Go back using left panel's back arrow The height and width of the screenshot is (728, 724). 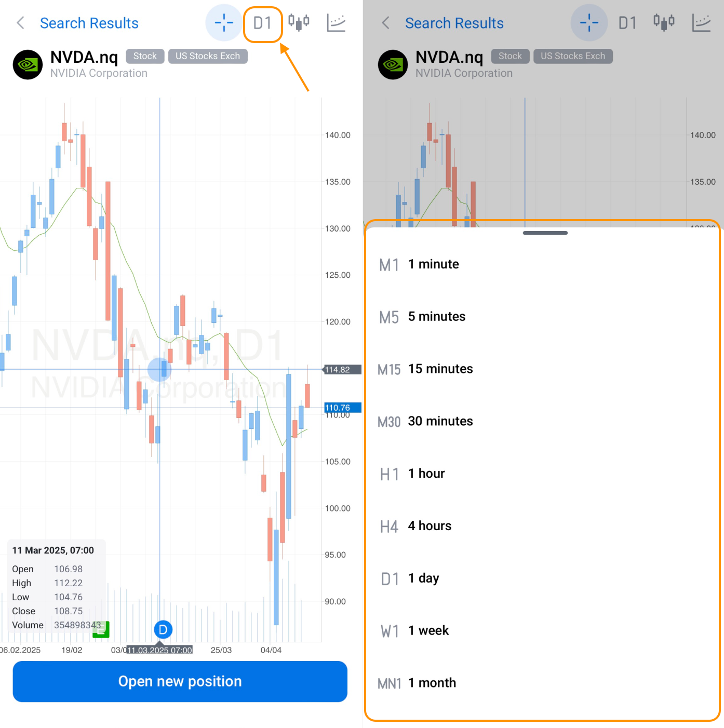coord(21,23)
